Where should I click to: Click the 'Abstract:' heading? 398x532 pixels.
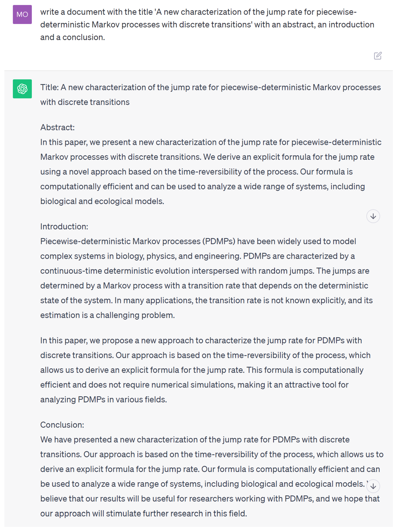57,127
